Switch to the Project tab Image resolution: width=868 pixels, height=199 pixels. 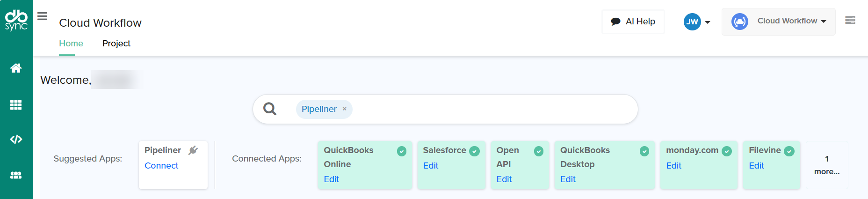coord(116,44)
